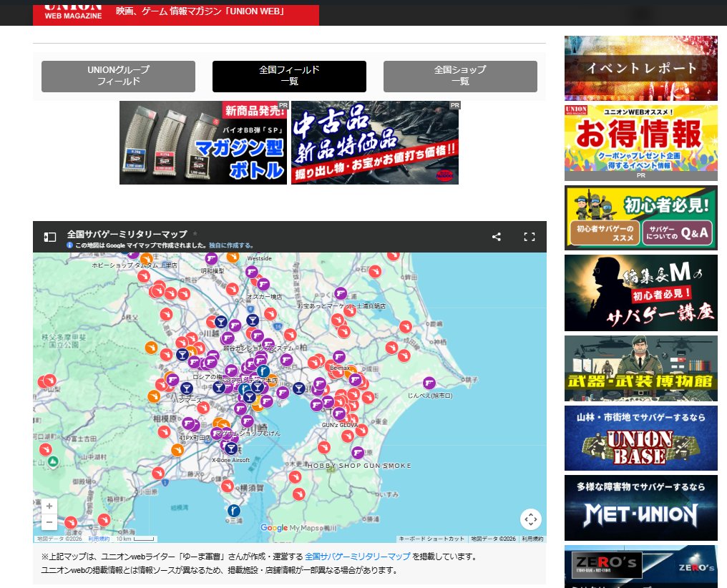Zoom out the map with minus button

coord(49,522)
